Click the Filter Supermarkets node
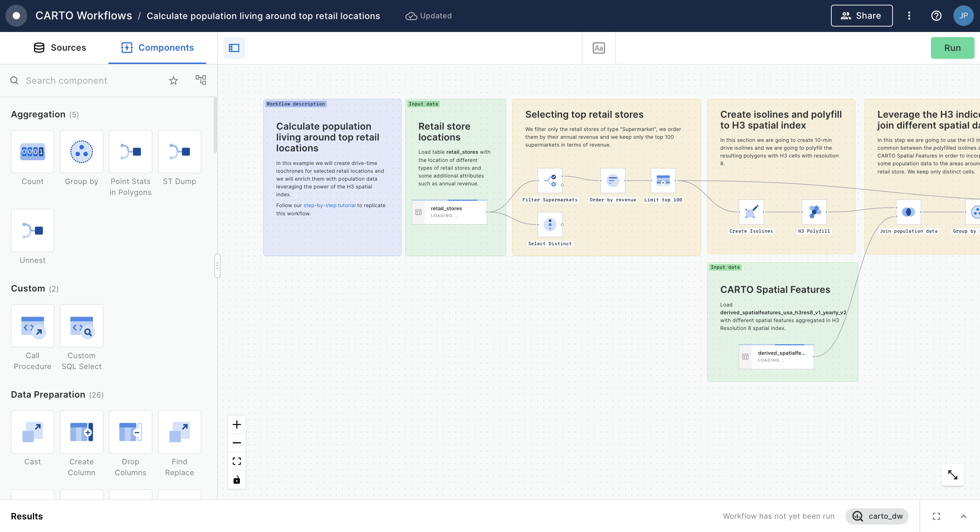The image size is (980, 532). [x=550, y=180]
